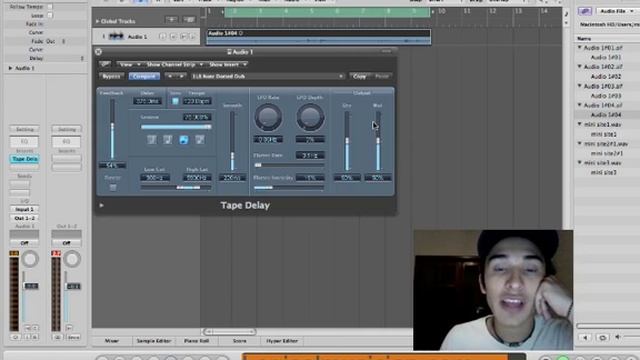Click the Audio 1 channel strip pan knob
640x360 pixels.
point(30,259)
